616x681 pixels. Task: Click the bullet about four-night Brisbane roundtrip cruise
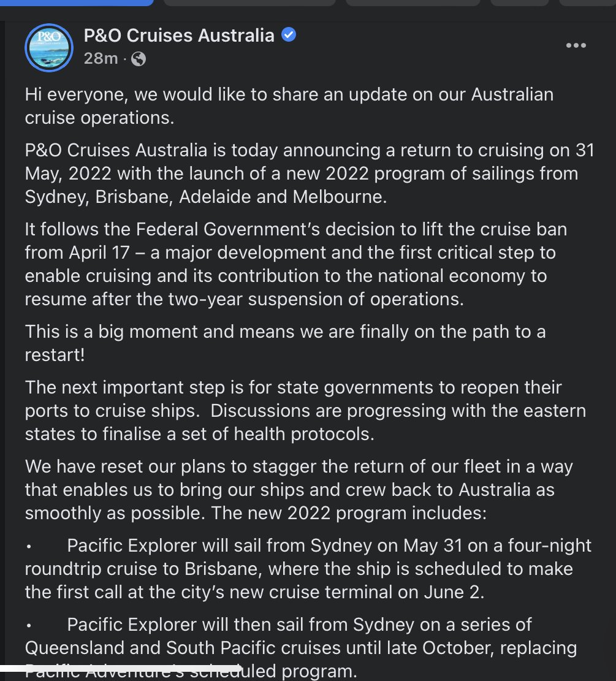[x=308, y=568]
